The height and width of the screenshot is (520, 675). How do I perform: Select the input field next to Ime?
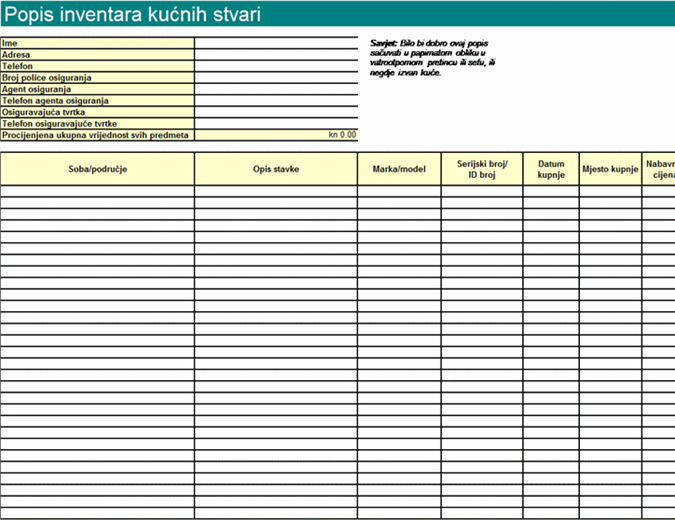pos(276,43)
